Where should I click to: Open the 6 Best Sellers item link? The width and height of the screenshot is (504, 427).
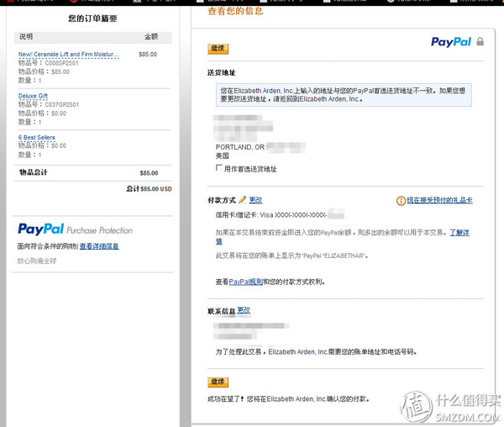[x=37, y=137]
